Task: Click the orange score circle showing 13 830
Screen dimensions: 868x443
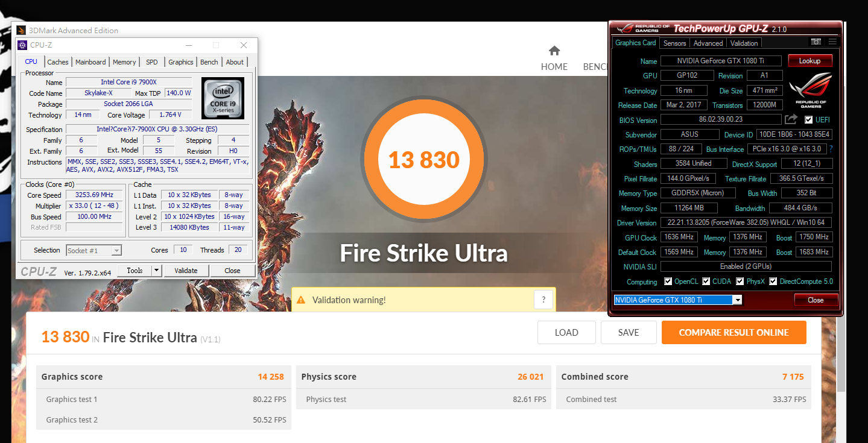Action: [x=424, y=159]
